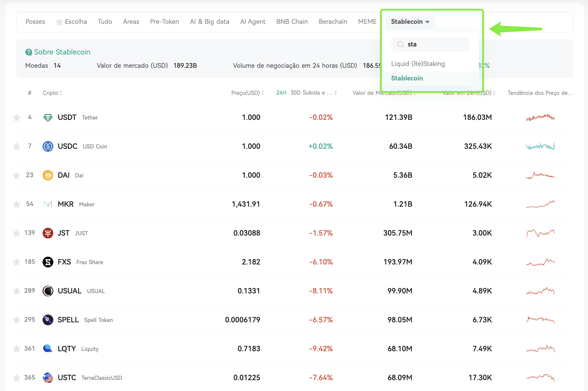This screenshot has height=391, width=588.
Task: Click the FXS Frax Share icon
Action: tap(48, 262)
